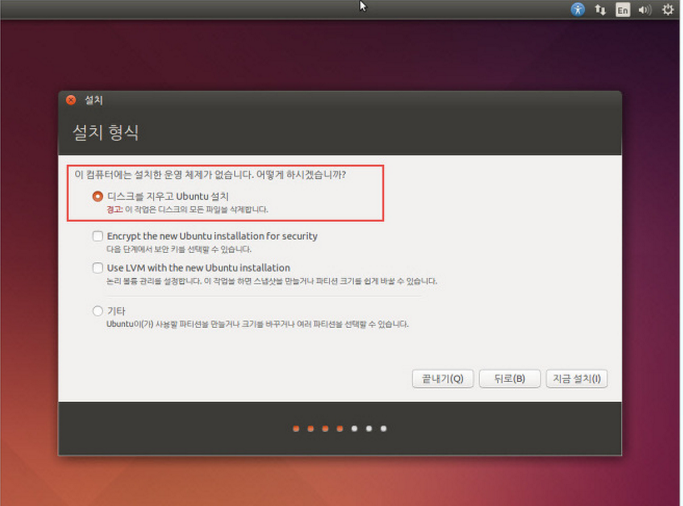Select the 디스크를 지우고 Ubuntu 설치 radio button

(98, 196)
